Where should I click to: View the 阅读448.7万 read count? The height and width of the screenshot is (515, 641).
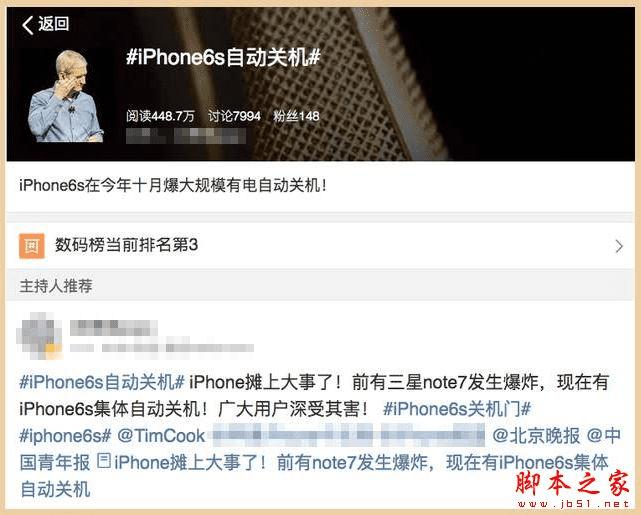(x=160, y=116)
